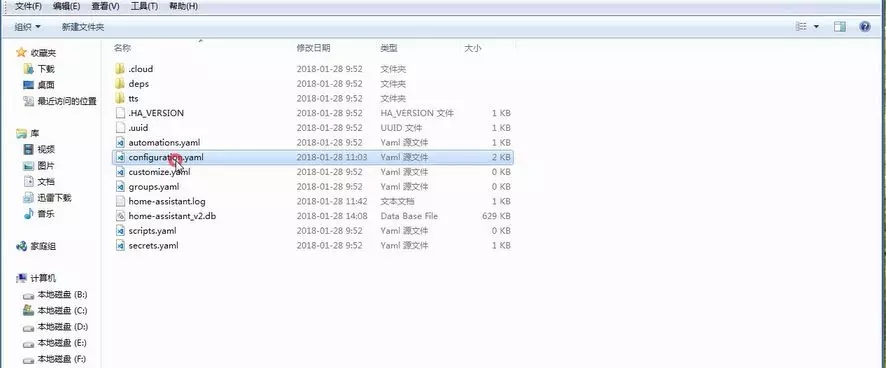Select the home-assistant.log file icon
This screenshot has width=886, height=368.
point(120,201)
